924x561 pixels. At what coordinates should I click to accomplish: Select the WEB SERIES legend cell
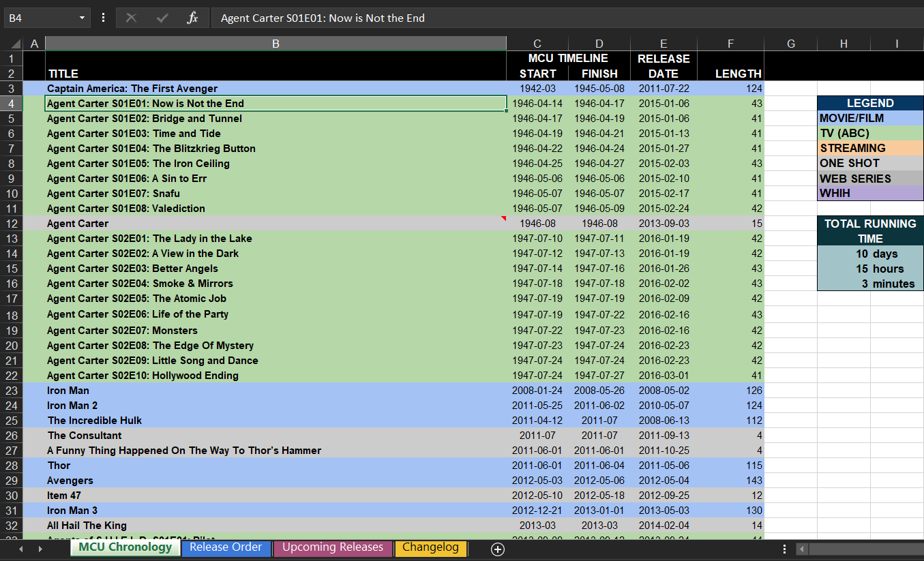click(x=870, y=178)
